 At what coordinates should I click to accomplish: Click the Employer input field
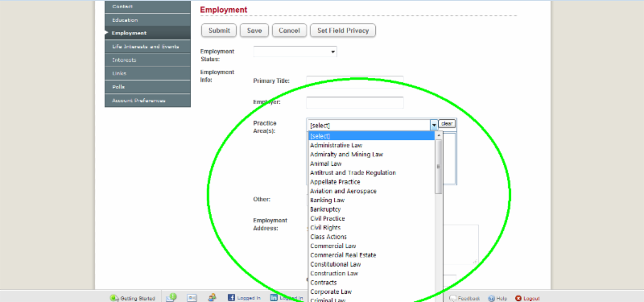point(355,102)
